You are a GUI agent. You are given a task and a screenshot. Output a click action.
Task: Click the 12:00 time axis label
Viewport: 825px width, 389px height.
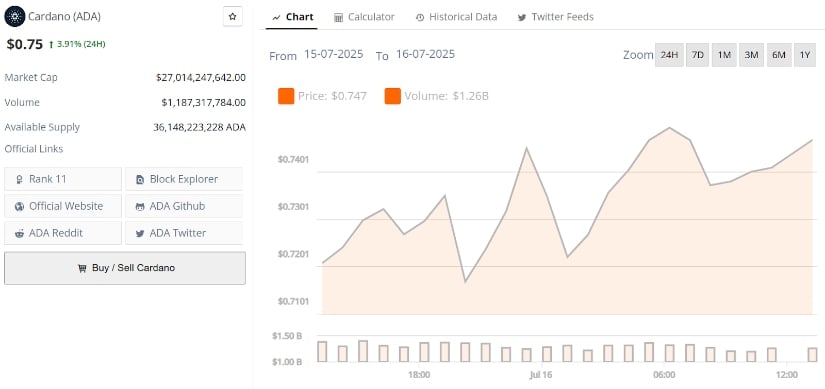point(787,375)
